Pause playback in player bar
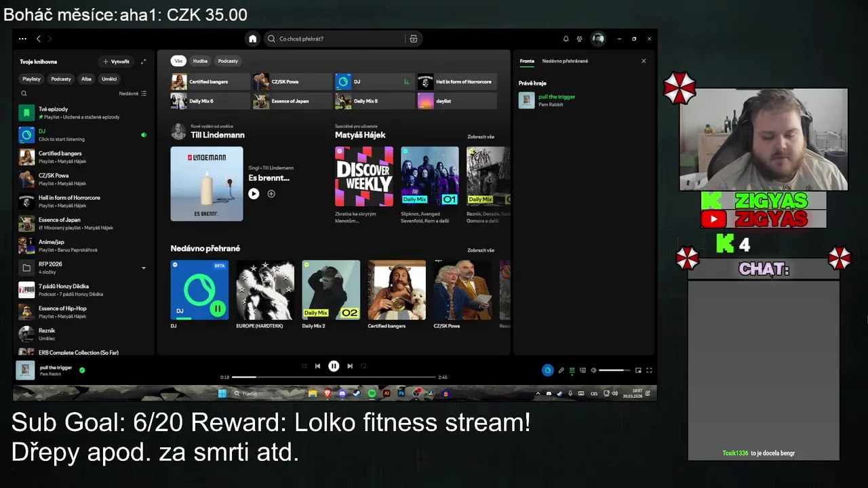The height and width of the screenshot is (488, 868). coord(334,366)
